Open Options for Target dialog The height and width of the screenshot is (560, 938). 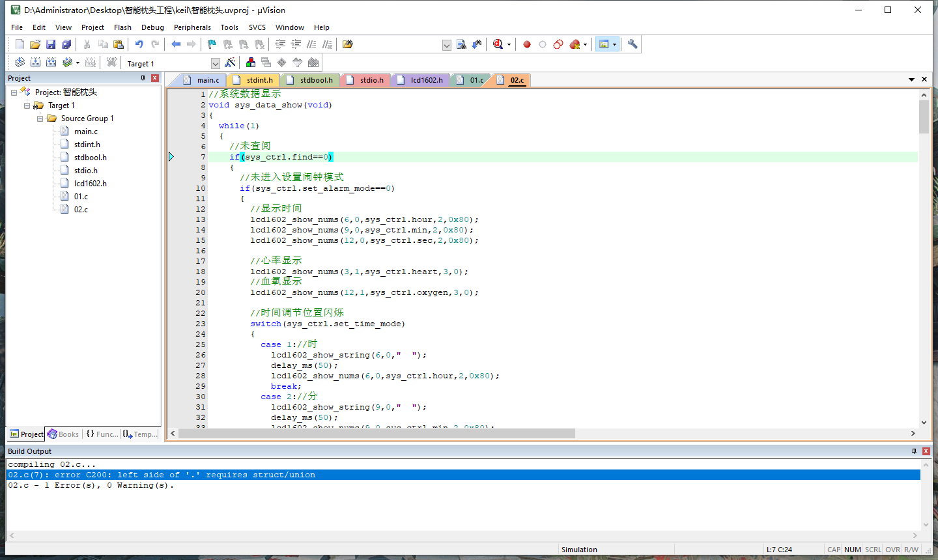[x=230, y=63]
